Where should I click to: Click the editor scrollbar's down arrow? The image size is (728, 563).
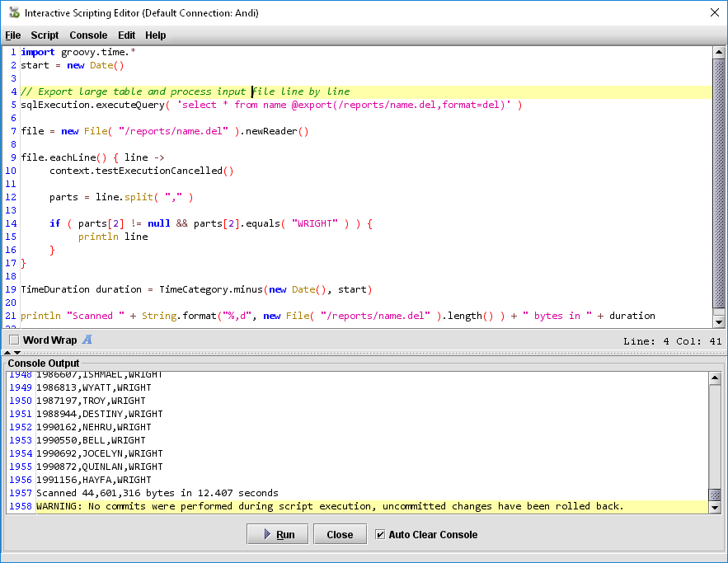pyautogui.click(x=718, y=322)
